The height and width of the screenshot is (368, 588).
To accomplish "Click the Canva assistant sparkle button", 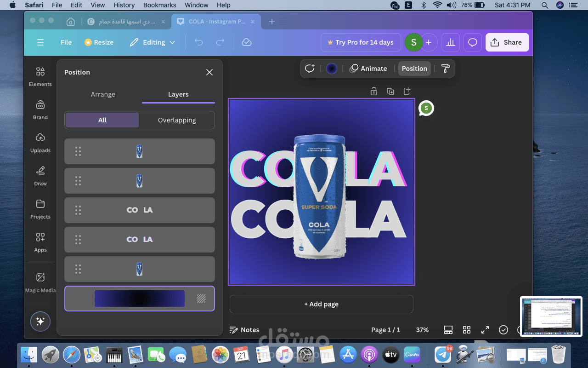I will pyautogui.click(x=40, y=322).
